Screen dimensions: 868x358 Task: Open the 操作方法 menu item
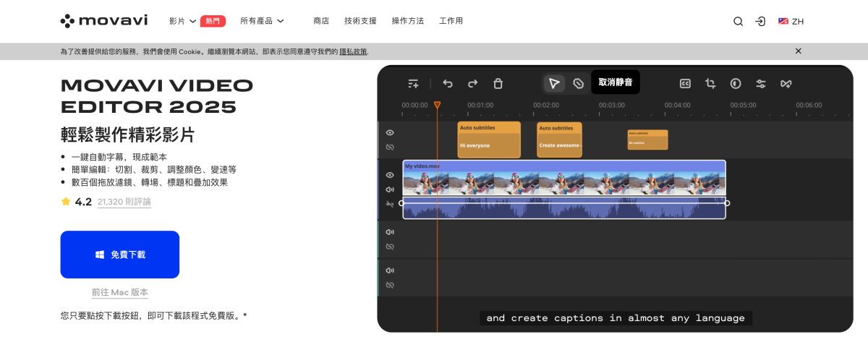408,21
